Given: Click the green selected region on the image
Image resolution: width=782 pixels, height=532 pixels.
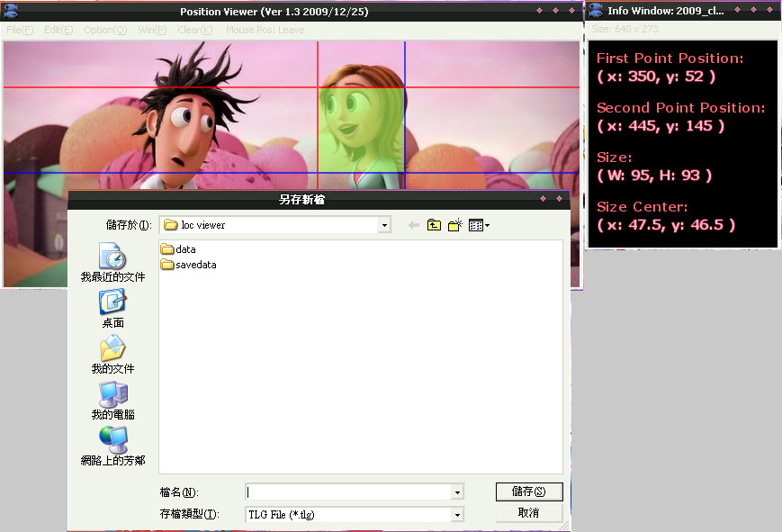Looking at the screenshot, I should [361, 131].
